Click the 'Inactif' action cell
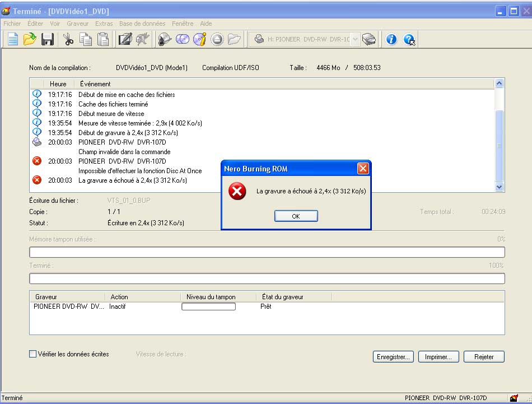 [x=118, y=307]
